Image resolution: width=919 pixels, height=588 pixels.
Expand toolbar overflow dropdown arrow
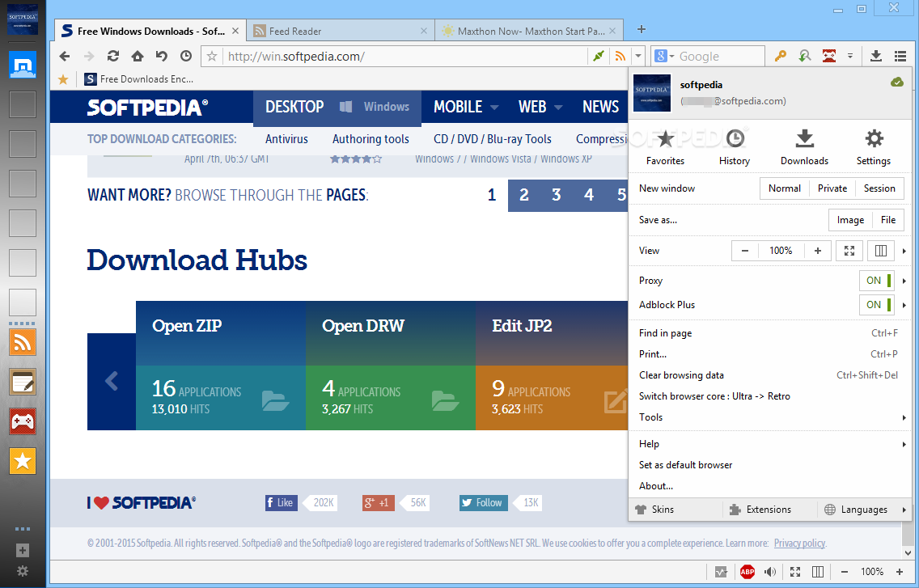click(850, 57)
